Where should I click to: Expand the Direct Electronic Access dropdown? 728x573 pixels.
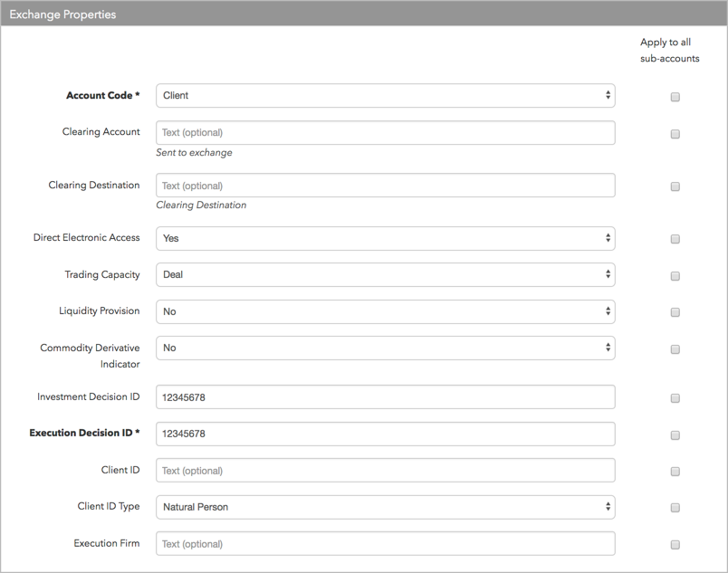coord(386,238)
